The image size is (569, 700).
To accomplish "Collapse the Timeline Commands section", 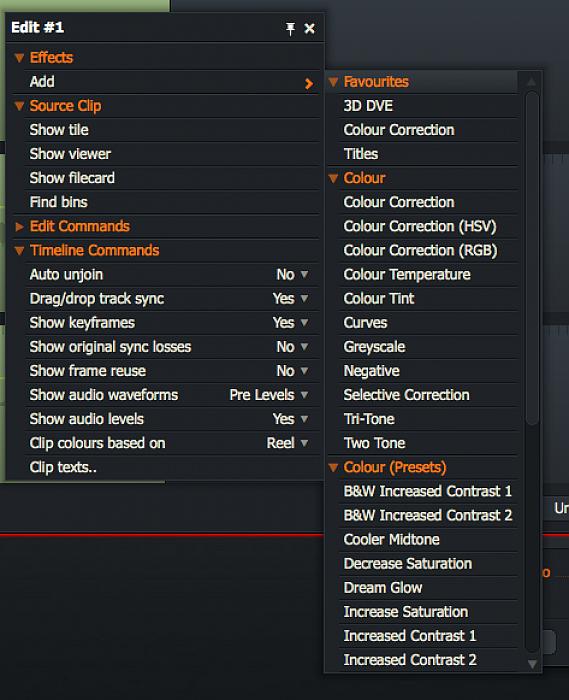I will click(x=19, y=250).
